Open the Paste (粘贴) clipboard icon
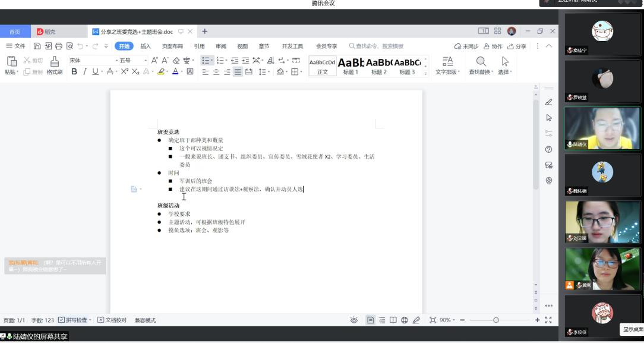The height and width of the screenshot is (343, 644). pos(11,62)
